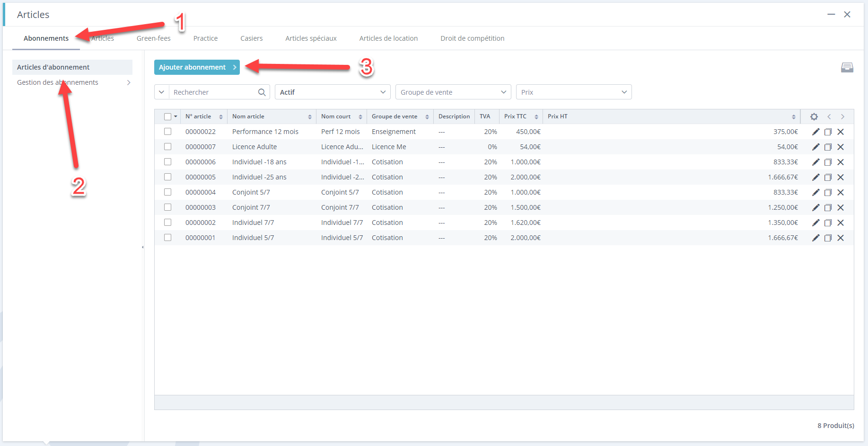
Task: Edit the Individuel 5/7 article
Action: (815, 238)
